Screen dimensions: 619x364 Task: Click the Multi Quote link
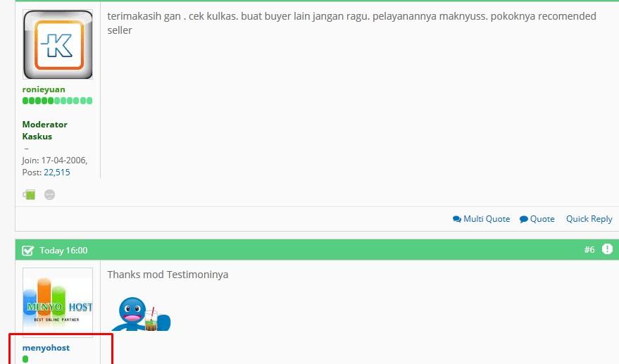point(482,219)
